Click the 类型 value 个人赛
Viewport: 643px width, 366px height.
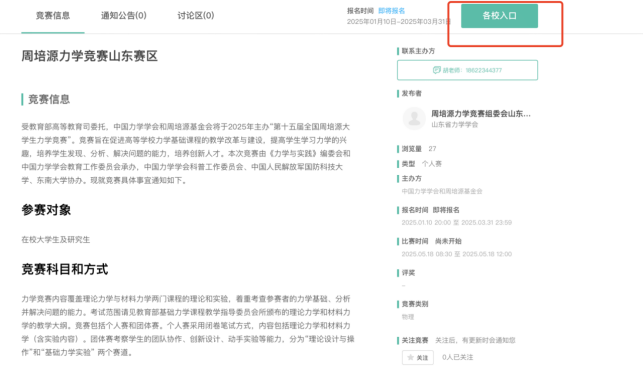coord(432,164)
